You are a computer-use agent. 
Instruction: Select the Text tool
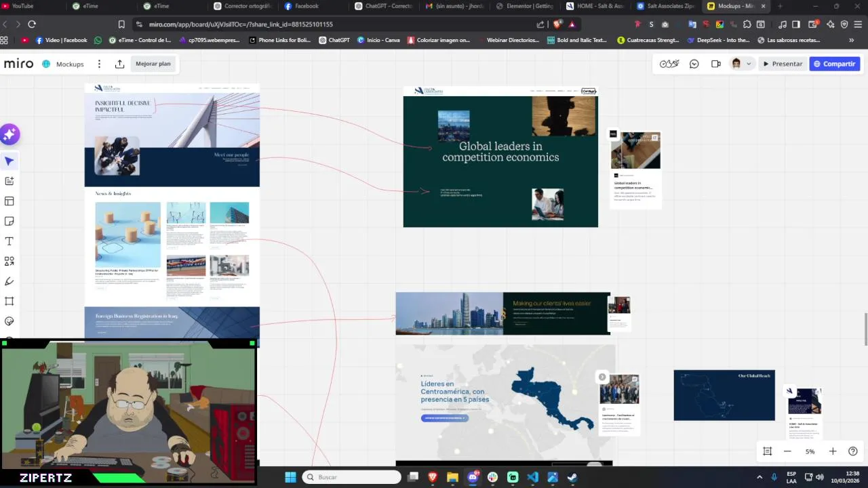pyautogui.click(x=9, y=241)
